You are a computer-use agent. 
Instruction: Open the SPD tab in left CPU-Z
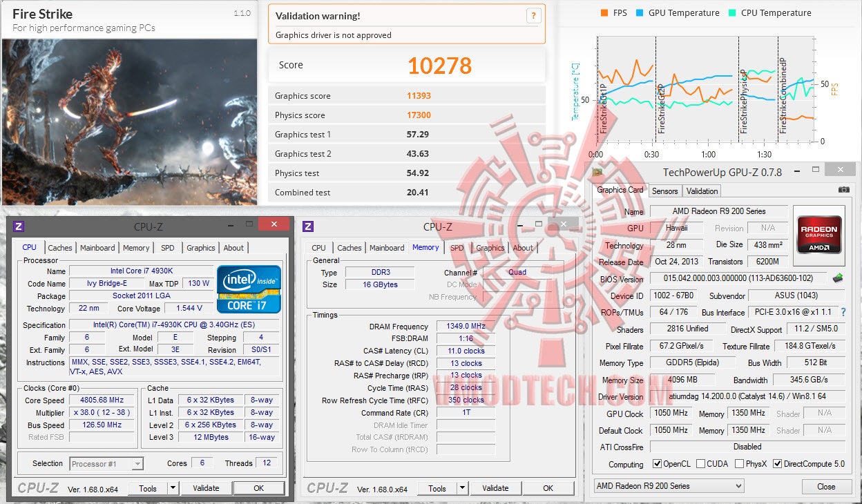coord(168,248)
